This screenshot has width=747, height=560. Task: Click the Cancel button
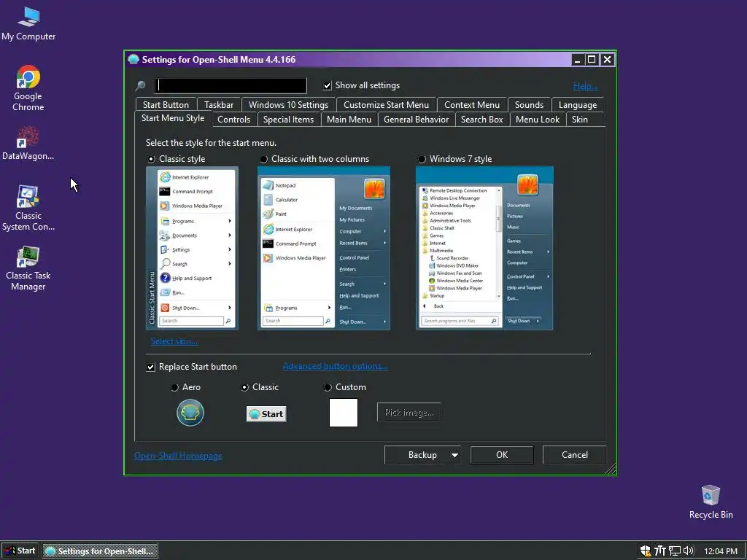[x=575, y=455]
